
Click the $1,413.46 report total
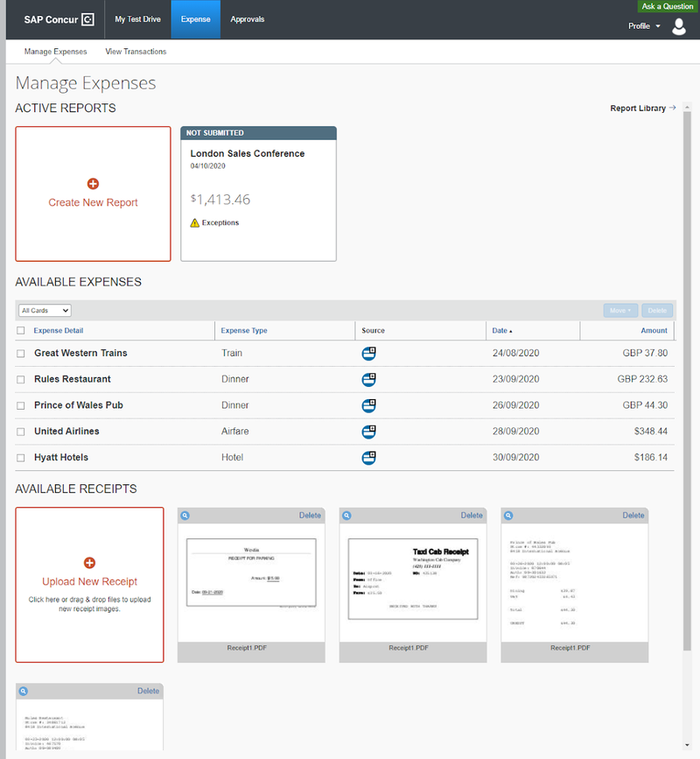tap(220, 200)
